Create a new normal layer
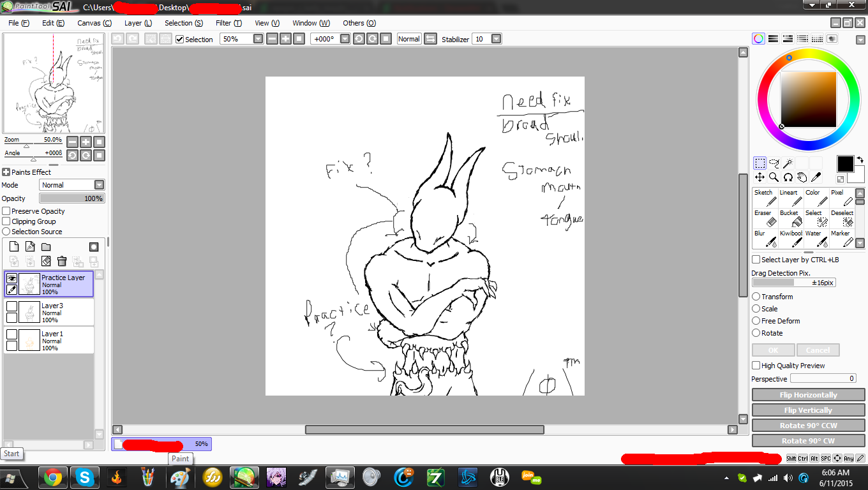The image size is (868, 490). (x=14, y=247)
